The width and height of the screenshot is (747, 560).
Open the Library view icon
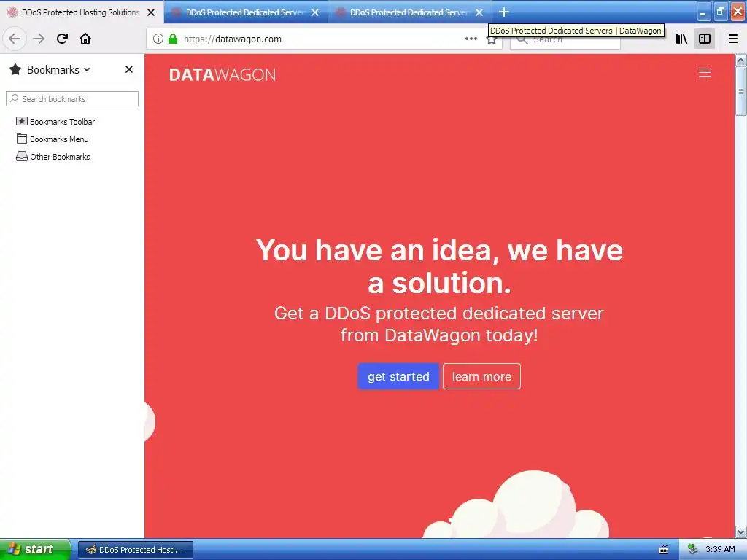(x=681, y=39)
